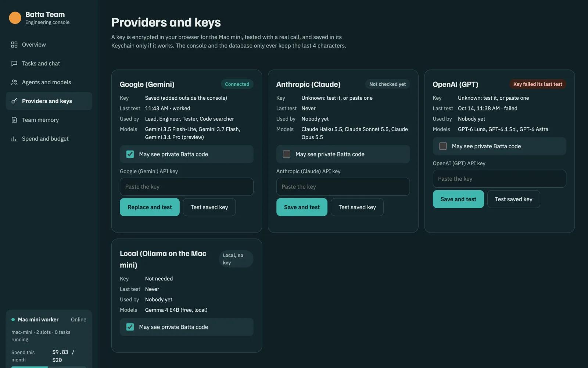Click the monthly spend progress bar

coord(49,367)
